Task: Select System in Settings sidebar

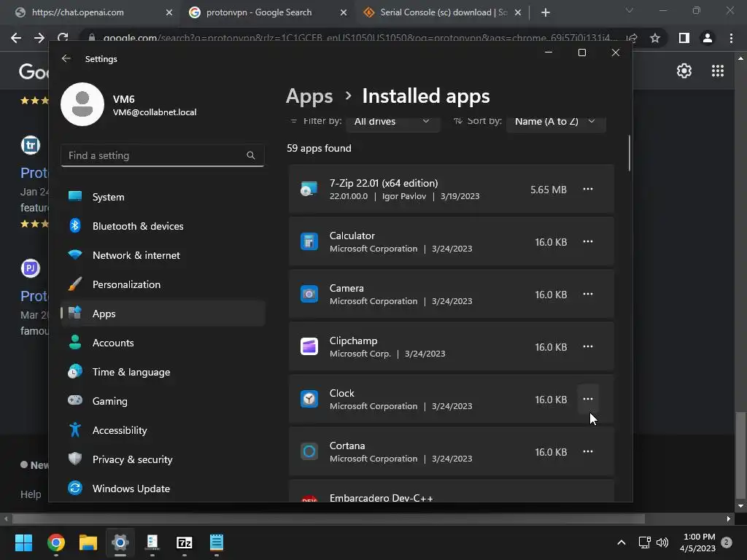Action: coord(163,197)
